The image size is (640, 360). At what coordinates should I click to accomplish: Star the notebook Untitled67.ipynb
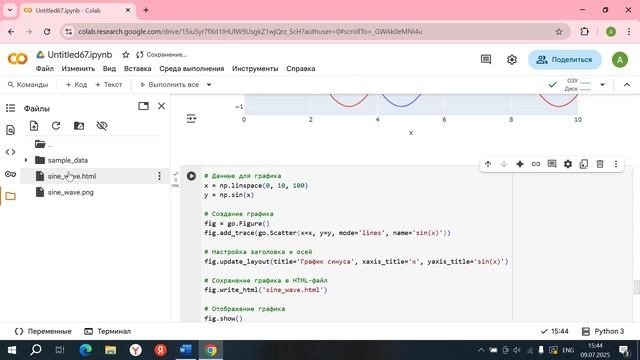[126, 55]
